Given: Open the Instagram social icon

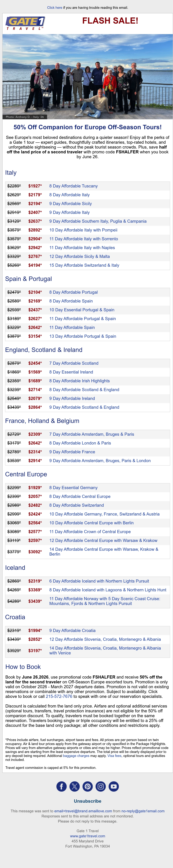Looking at the screenshot, I should 101,786.
